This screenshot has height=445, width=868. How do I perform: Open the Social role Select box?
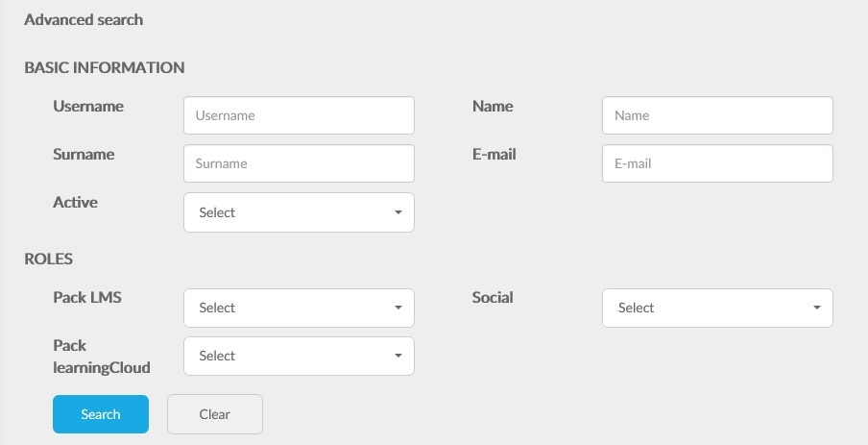pos(717,308)
